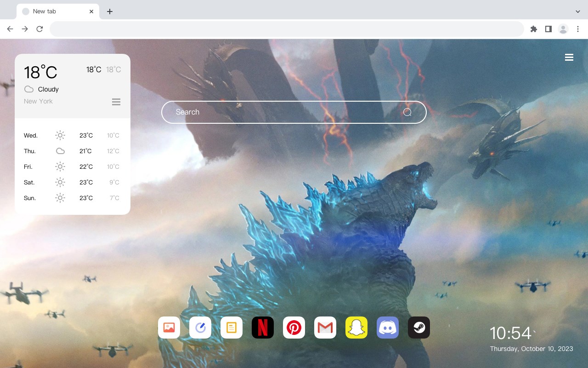Click the Sun. forecast row label
588x368 pixels.
(30, 198)
